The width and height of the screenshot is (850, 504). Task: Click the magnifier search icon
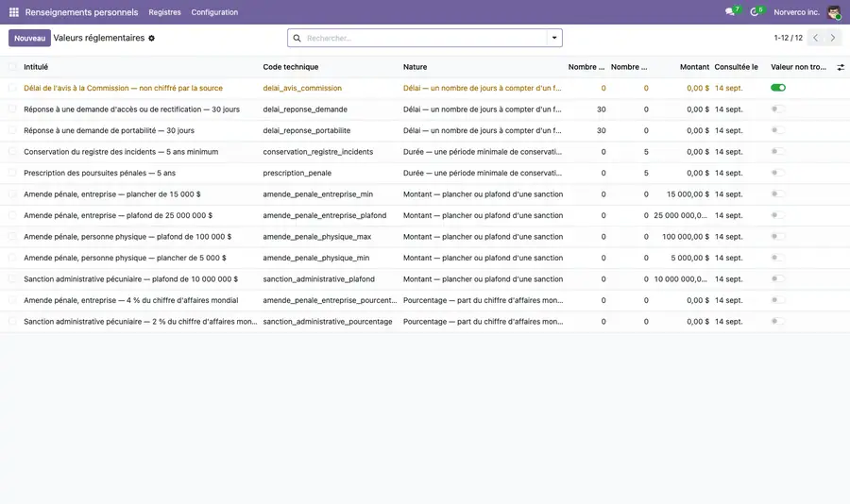pyautogui.click(x=297, y=38)
